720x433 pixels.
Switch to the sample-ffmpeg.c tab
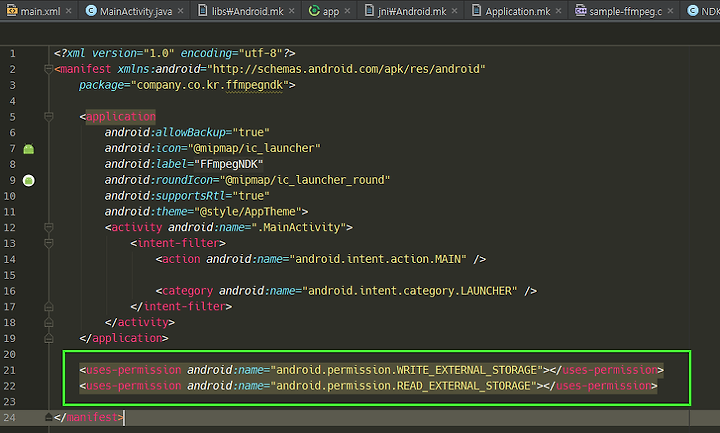tap(625, 11)
